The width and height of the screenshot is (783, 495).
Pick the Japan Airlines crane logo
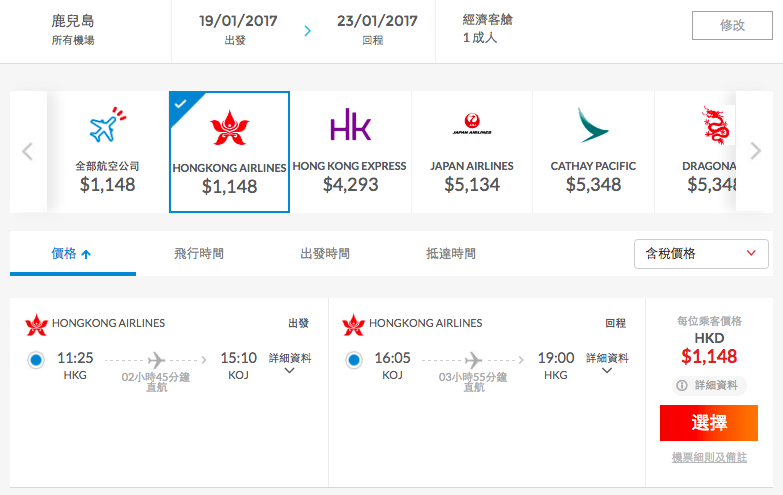pyautogui.click(x=472, y=124)
